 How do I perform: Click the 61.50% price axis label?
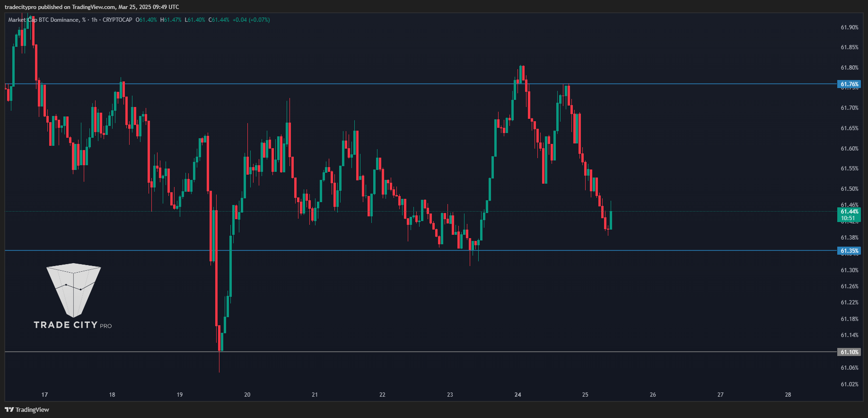tap(849, 189)
